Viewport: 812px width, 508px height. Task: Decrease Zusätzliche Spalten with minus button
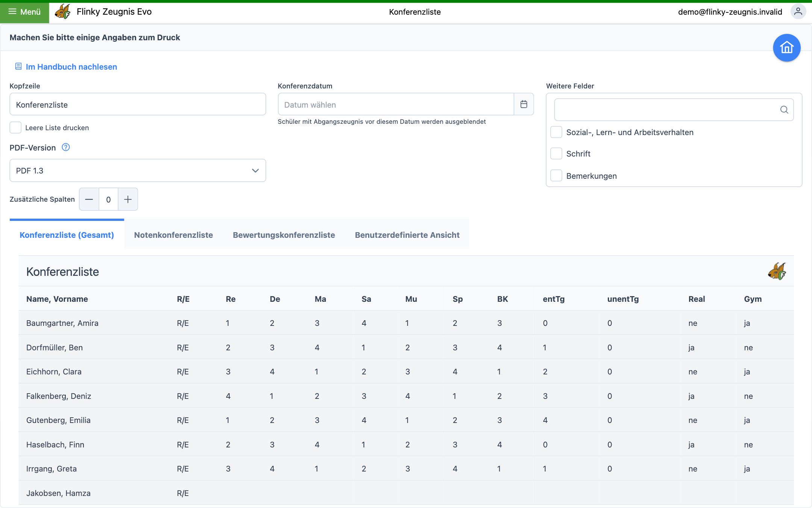tap(89, 199)
